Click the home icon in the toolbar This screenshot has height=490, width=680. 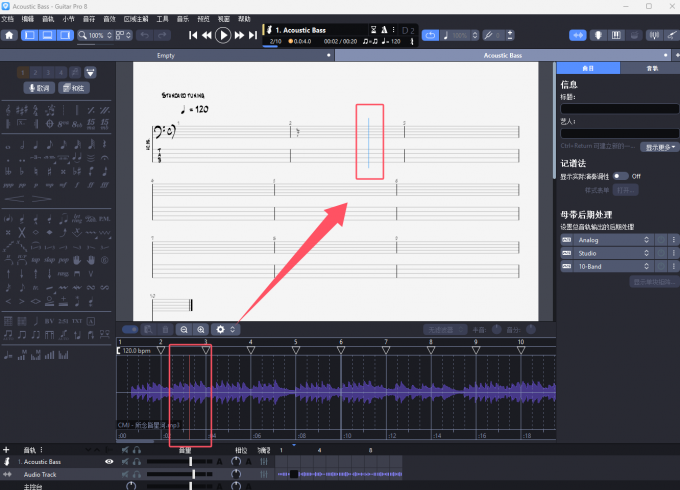tap(10, 35)
